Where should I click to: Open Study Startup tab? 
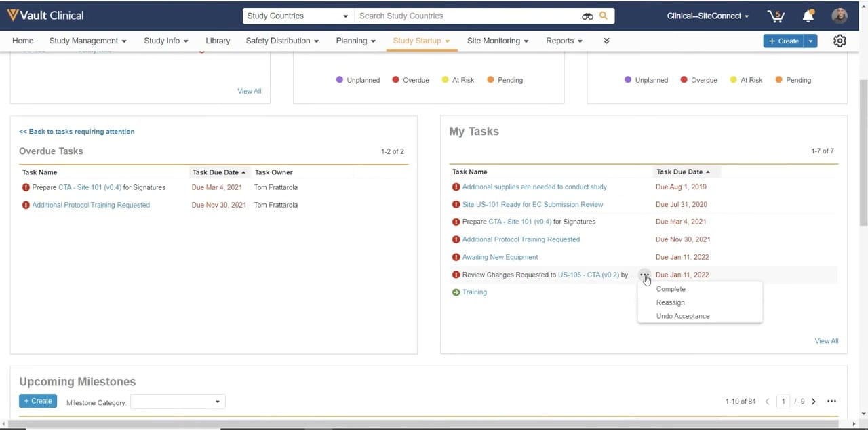pos(421,41)
